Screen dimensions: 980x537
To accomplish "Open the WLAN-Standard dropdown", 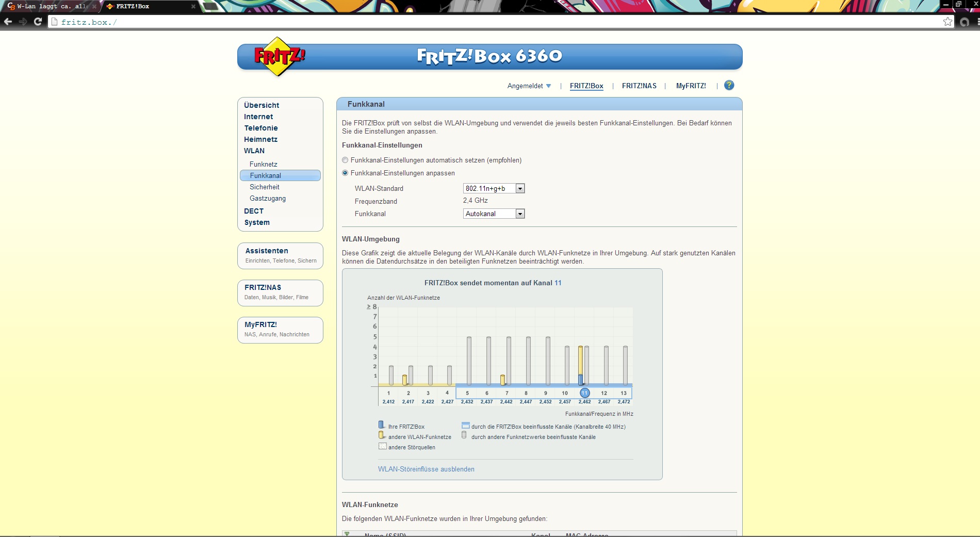I will (494, 188).
